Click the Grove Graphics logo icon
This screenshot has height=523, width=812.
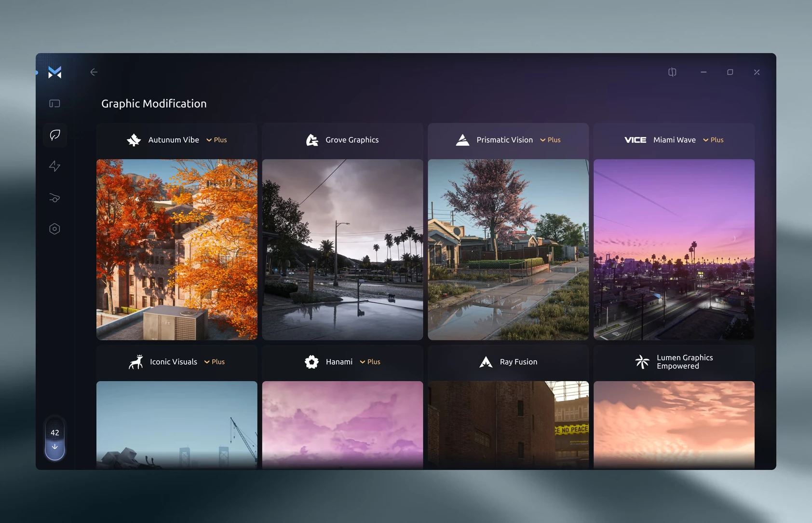click(x=312, y=140)
